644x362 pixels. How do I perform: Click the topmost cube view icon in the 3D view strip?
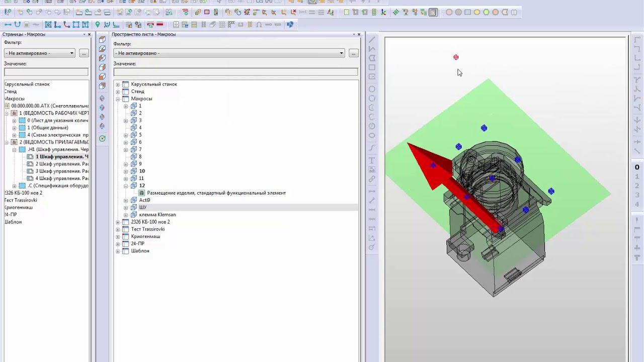[x=102, y=40]
